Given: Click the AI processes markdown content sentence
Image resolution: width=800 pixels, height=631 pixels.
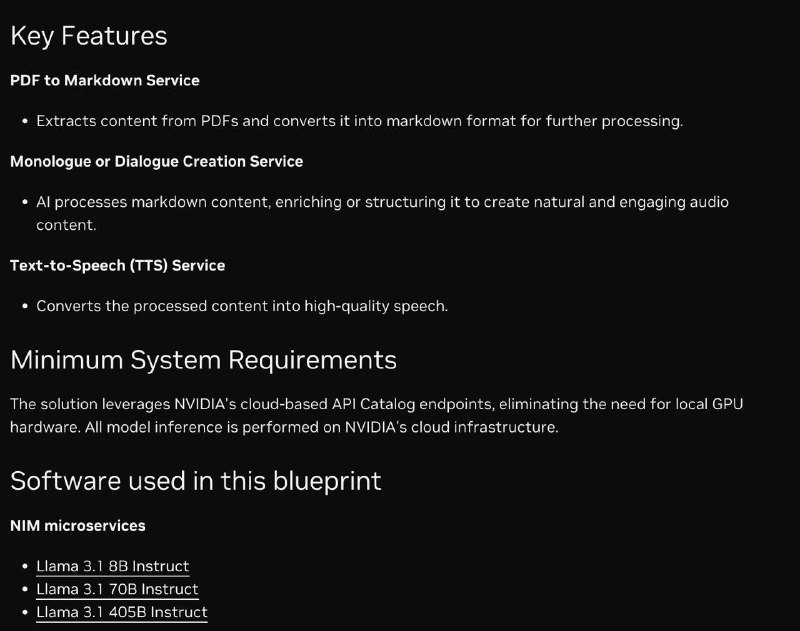Looking at the screenshot, I should 382,213.
